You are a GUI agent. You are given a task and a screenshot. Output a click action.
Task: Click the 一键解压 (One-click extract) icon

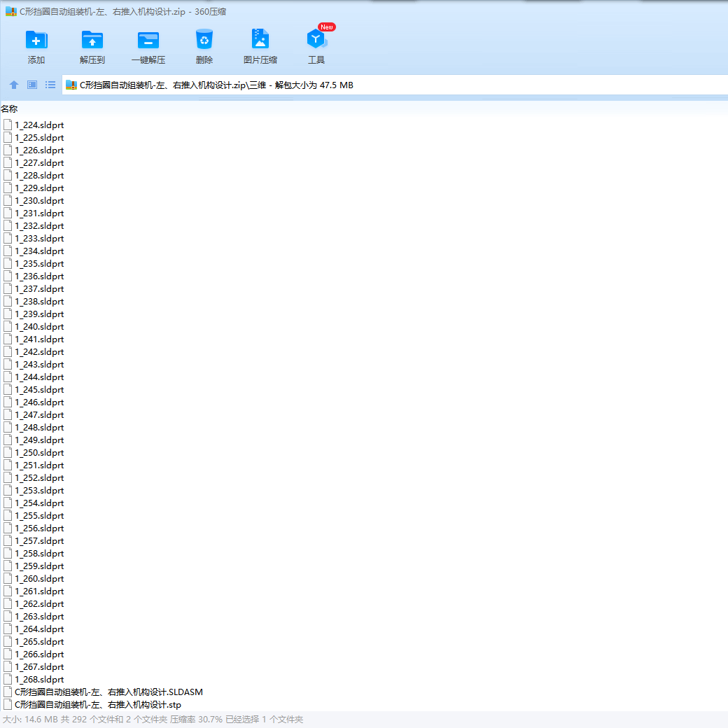pyautogui.click(x=148, y=40)
